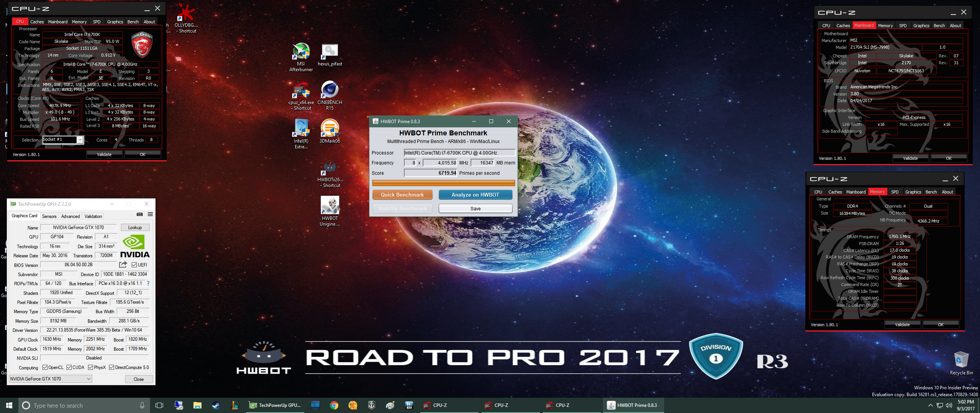Show hidden system tray icons chevron
The height and width of the screenshot is (413, 980).
pos(930,405)
